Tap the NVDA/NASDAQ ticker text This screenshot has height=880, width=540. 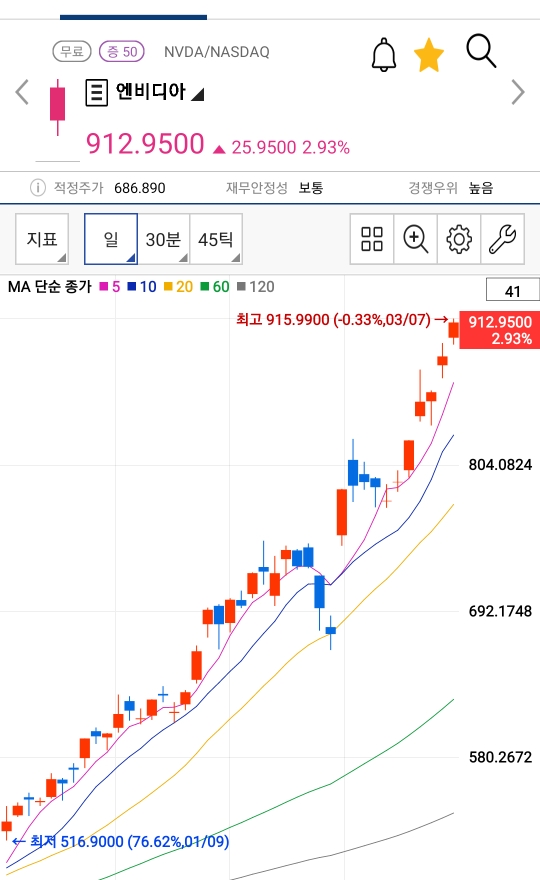(217, 52)
